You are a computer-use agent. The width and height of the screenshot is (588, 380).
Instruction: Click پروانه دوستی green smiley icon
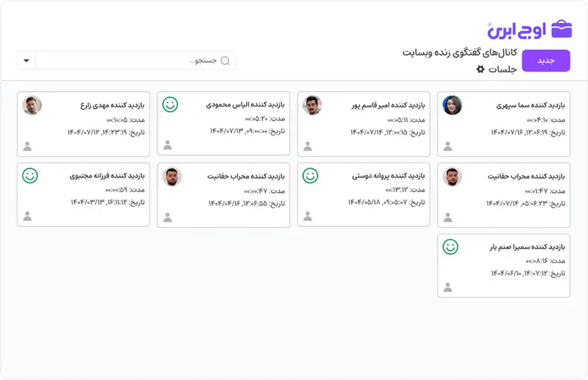pyautogui.click(x=310, y=175)
